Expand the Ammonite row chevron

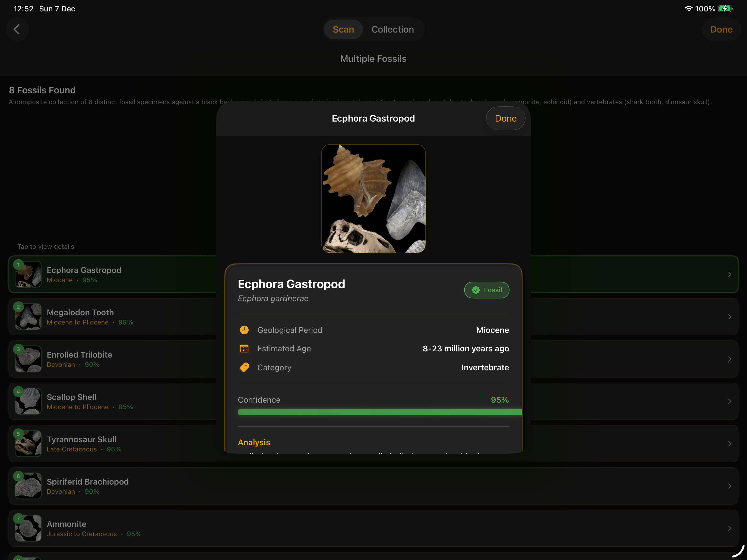tap(729, 528)
